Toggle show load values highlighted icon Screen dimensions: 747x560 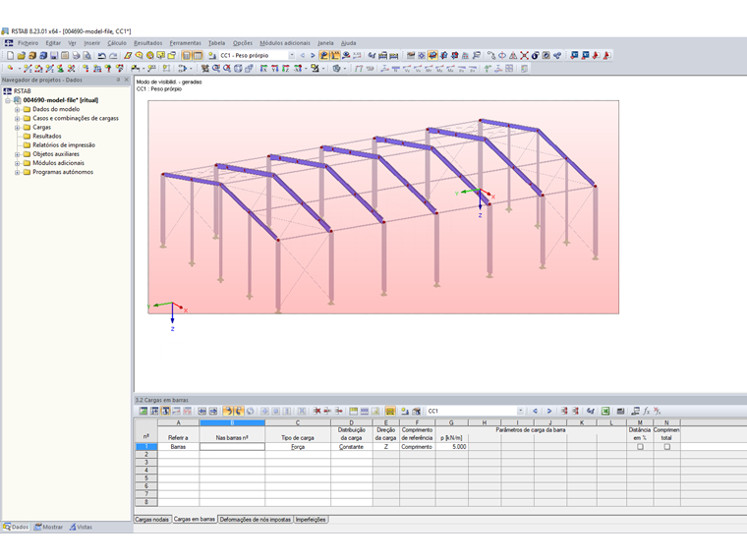point(335,55)
